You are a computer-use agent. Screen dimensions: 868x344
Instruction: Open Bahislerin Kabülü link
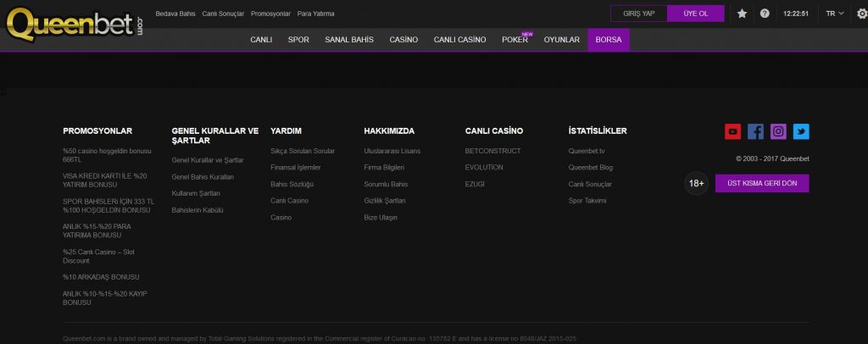click(198, 210)
